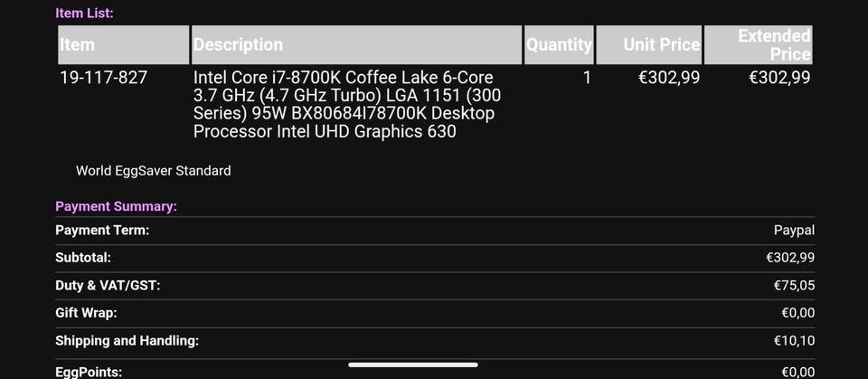The width and height of the screenshot is (868, 379).
Task: Click the Item column header
Action: [x=78, y=44]
